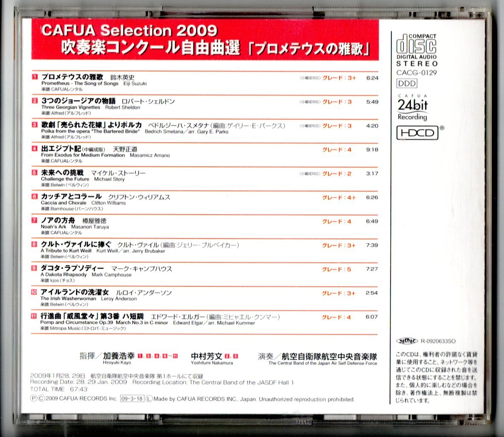Click composer name 'Leroy Anderson'
Image resolution: width=504 pixels, height=437 pixels.
pyautogui.click(x=119, y=298)
